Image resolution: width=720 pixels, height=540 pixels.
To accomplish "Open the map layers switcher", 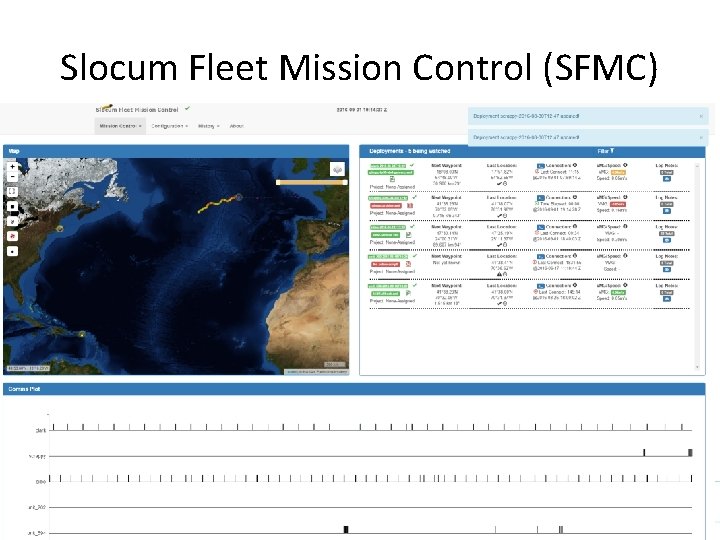I will coord(338,169).
